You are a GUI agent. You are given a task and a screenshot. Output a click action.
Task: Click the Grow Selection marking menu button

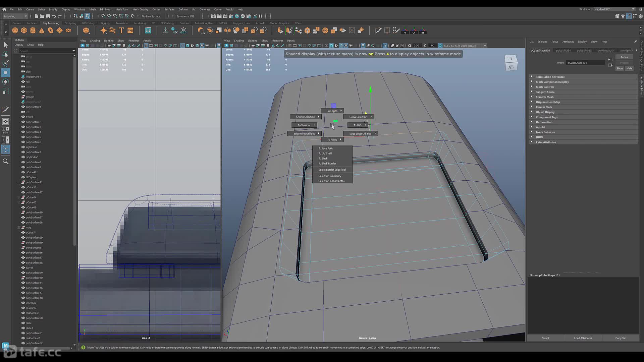click(358, 117)
